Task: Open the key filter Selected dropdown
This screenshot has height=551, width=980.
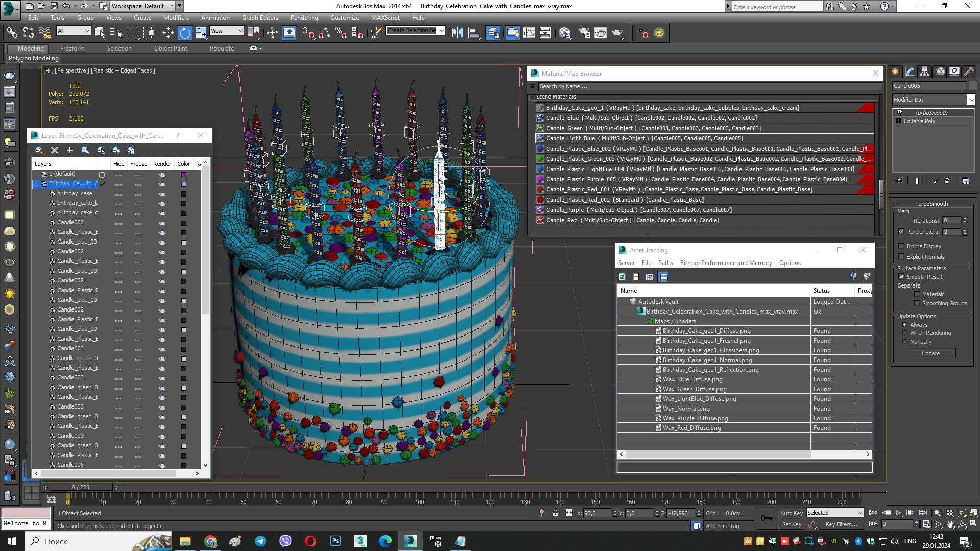Action: pos(835,513)
